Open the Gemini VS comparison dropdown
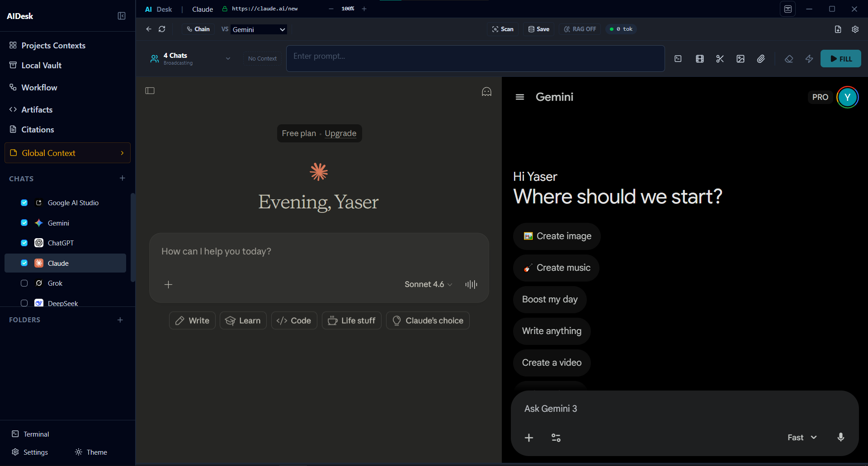868x466 pixels. point(257,29)
